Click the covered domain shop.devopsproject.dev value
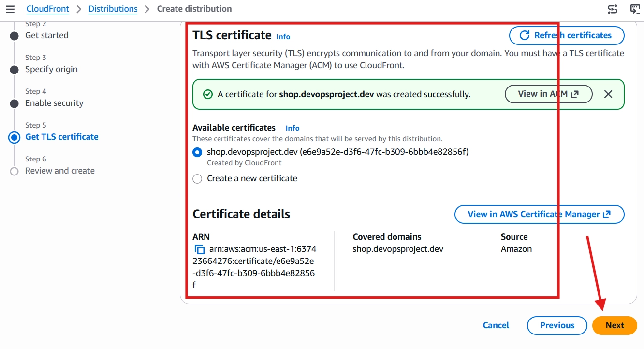Screen dimensions: 644x349 point(398,249)
